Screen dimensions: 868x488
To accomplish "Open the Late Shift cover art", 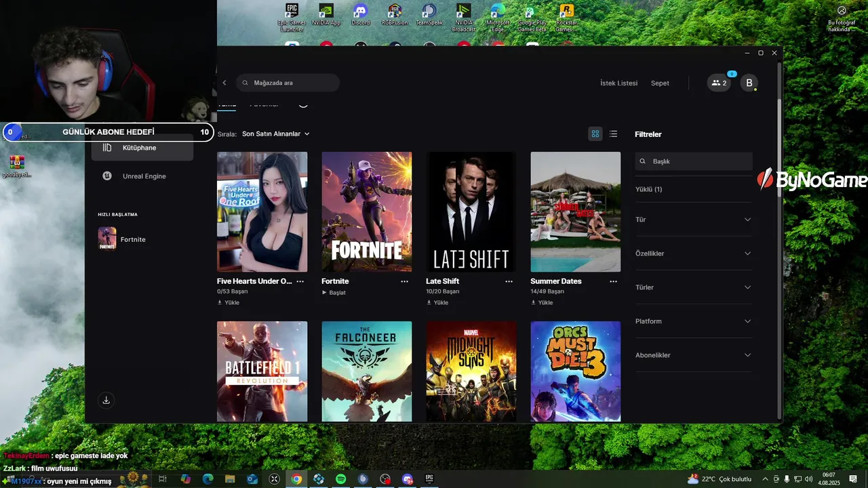I will 471,211.
